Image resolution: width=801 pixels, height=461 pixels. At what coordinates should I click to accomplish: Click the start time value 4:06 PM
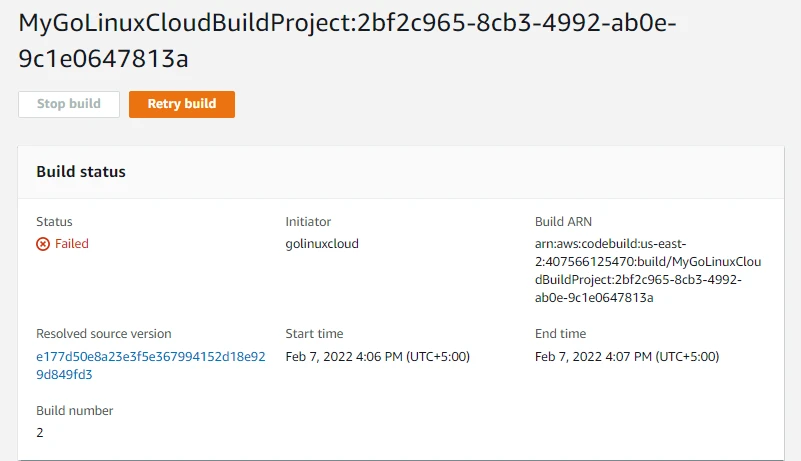tap(377, 356)
